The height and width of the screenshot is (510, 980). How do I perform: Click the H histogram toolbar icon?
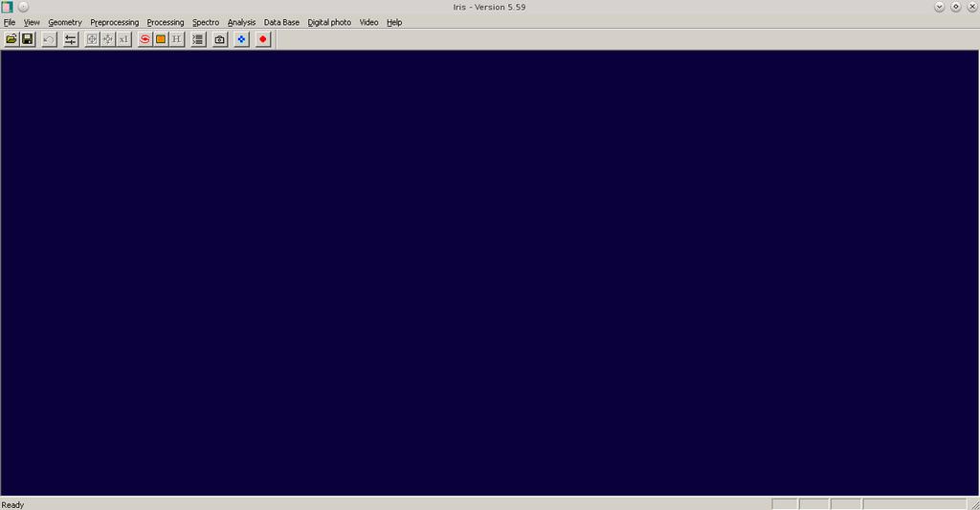click(176, 39)
